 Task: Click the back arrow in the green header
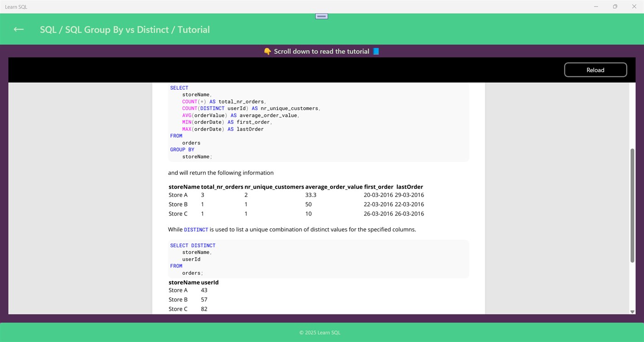pos(18,29)
